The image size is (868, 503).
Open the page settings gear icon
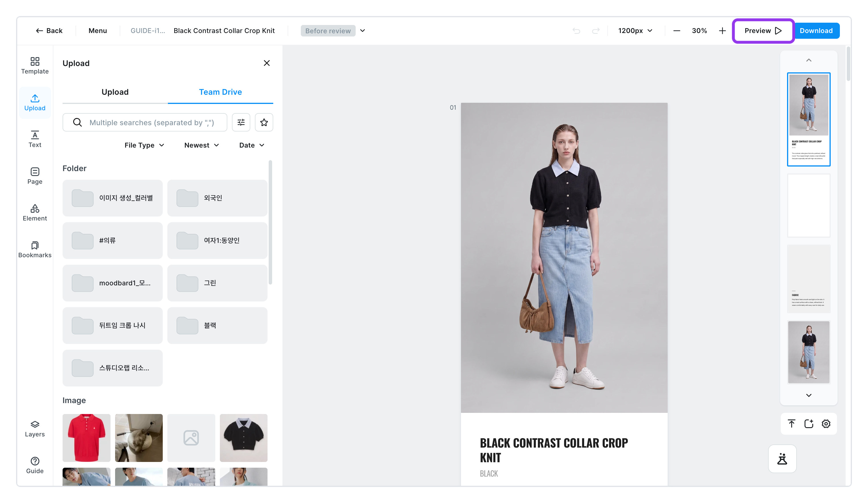coord(826,423)
